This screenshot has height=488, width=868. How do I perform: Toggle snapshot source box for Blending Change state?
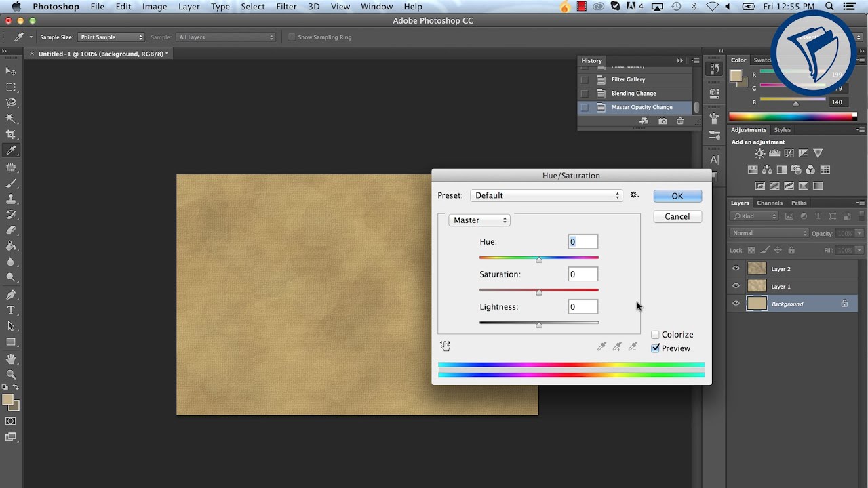pyautogui.click(x=585, y=94)
